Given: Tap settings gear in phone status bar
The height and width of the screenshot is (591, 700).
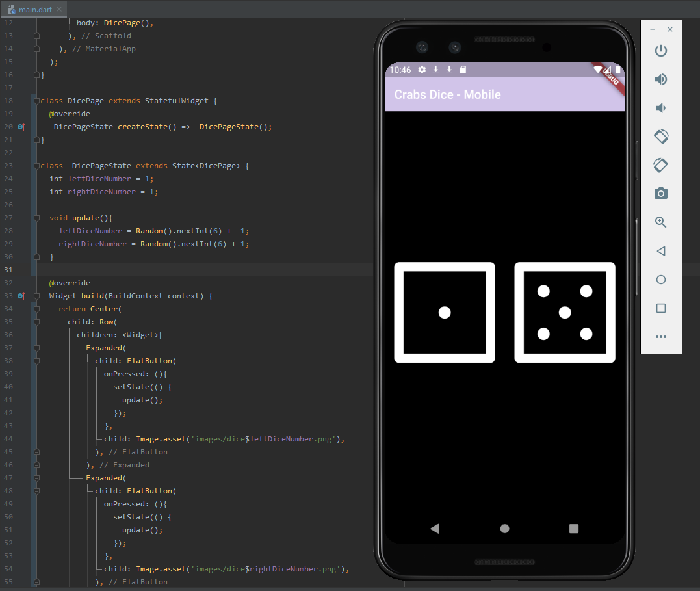Looking at the screenshot, I should (x=422, y=70).
